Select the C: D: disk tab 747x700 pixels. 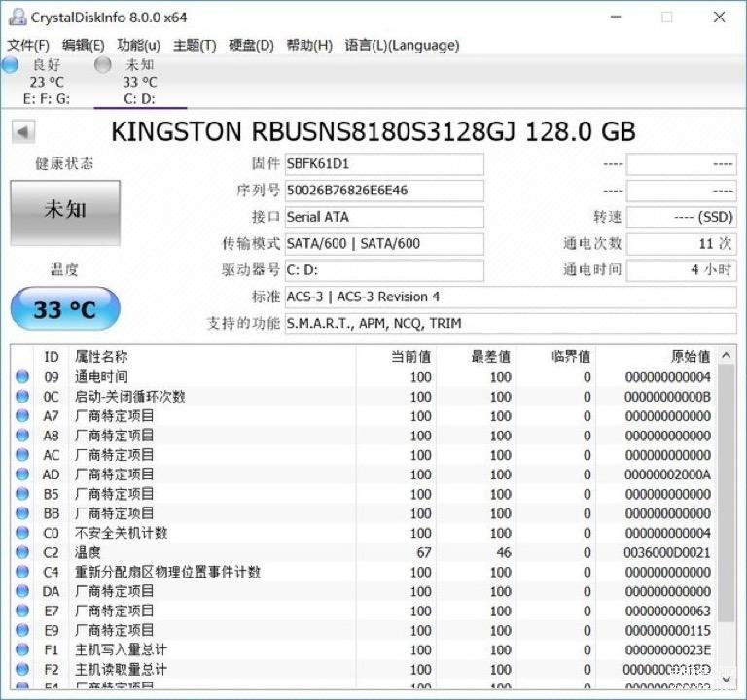pos(140,82)
